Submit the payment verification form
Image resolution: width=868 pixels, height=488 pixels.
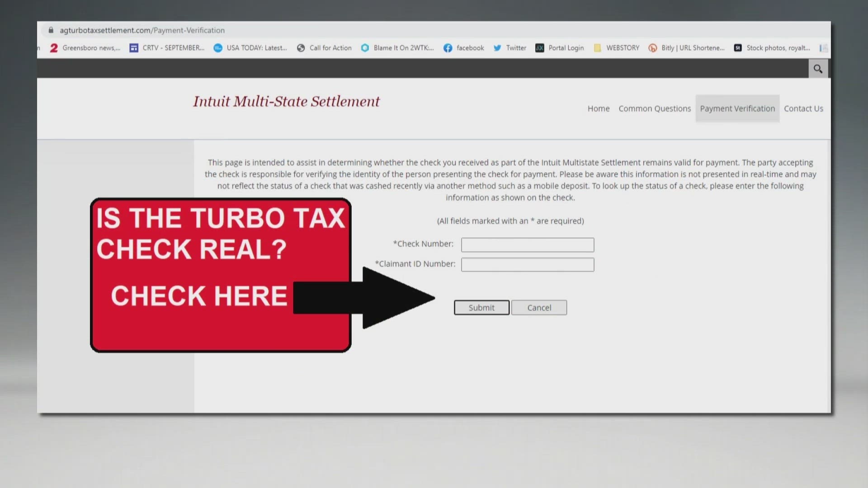[x=481, y=307]
